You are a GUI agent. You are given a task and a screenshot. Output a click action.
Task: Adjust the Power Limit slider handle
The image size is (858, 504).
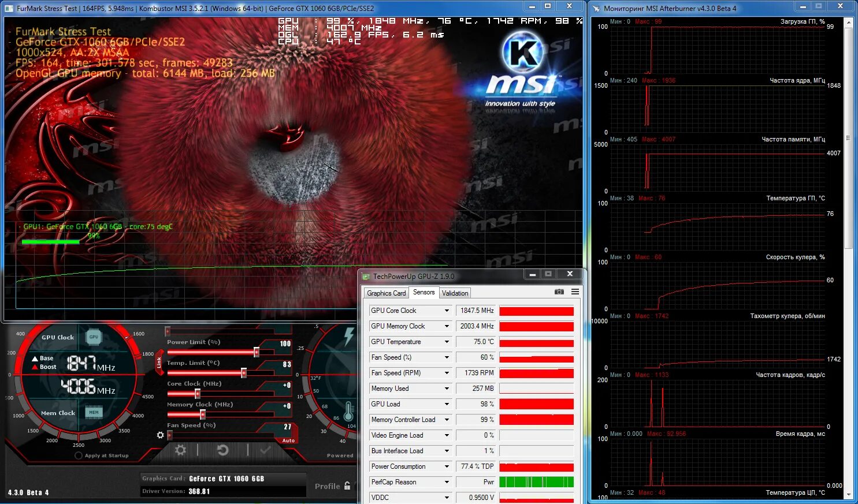coord(256,352)
